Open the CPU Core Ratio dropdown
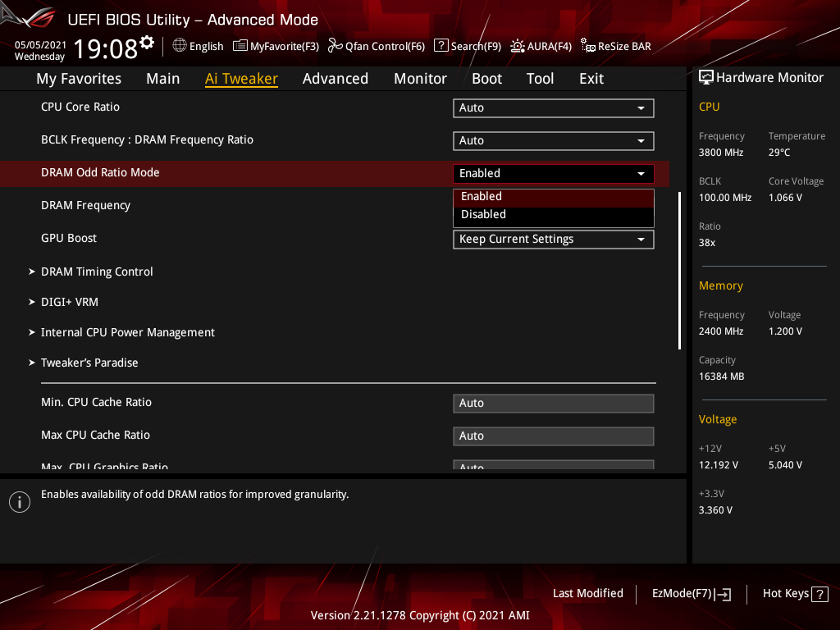This screenshot has height=630, width=840. tap(554, 108)
